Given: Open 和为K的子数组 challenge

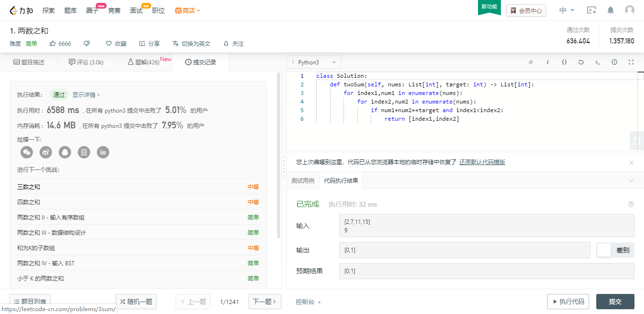Looking at the screenshot, I should tap(138, 248).
